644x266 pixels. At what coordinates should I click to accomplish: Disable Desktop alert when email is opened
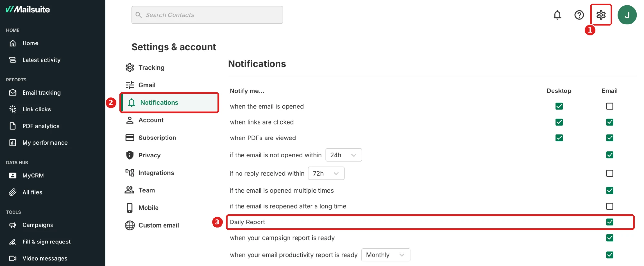click(559, 106)
